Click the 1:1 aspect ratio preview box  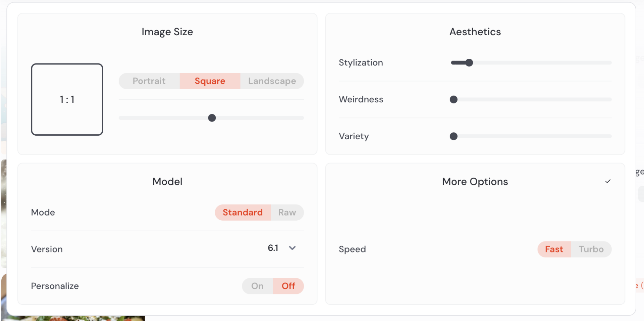(x=67, y=99)
